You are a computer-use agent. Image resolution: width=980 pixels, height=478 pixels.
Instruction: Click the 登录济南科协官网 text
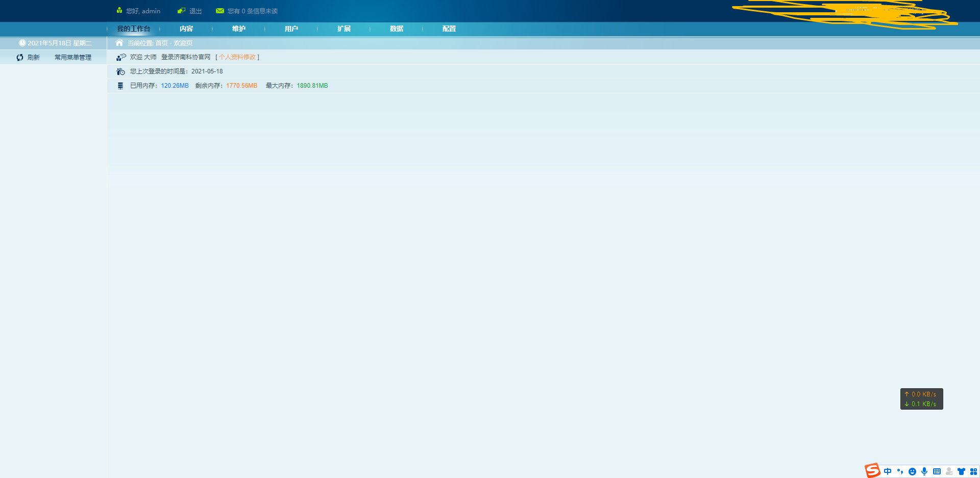(x=186, y=57)
